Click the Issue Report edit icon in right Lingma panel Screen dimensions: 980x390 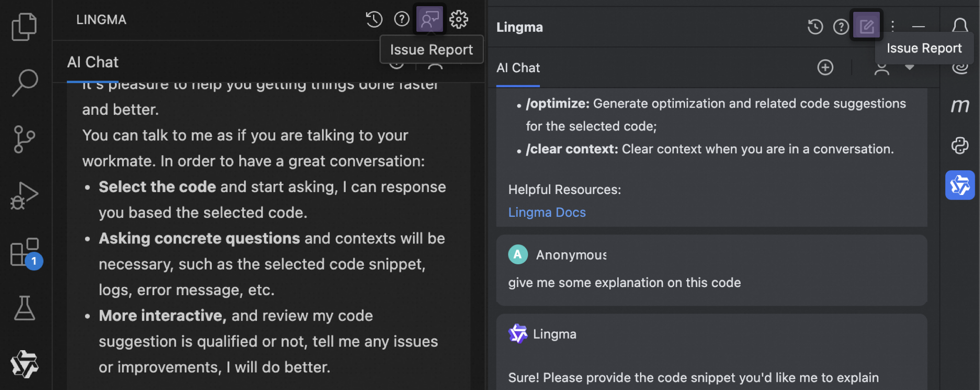(x=867, y=26)
